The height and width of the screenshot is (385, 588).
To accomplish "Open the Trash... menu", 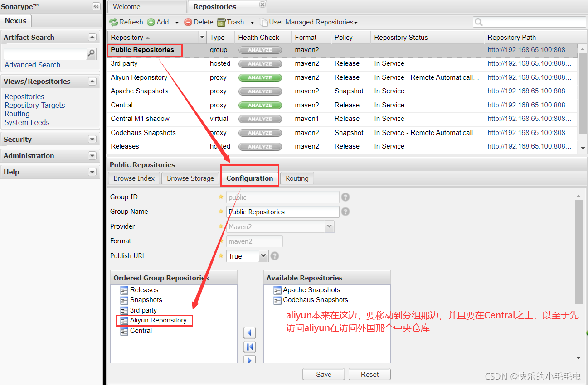I will (x=235, y=22).
